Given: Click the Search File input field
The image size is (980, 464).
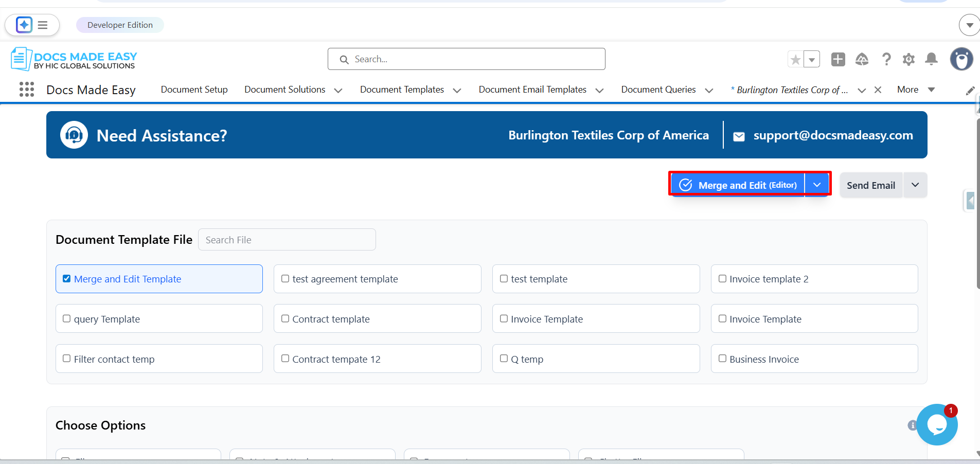Looking at the screenshot, I should click(287, 240).
